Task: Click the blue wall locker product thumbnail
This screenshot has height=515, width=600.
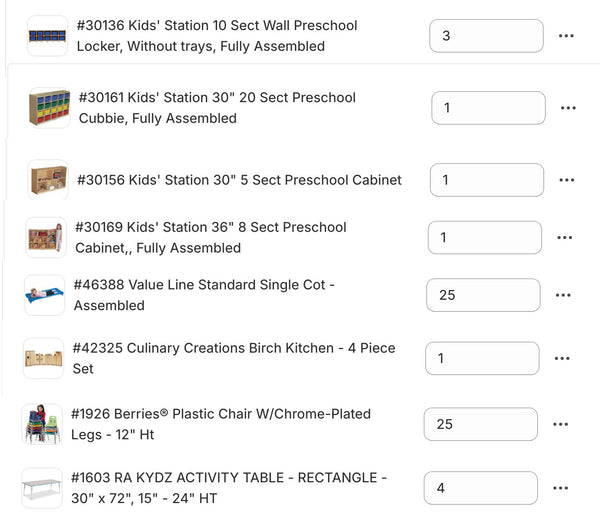Action: (48, 35)
